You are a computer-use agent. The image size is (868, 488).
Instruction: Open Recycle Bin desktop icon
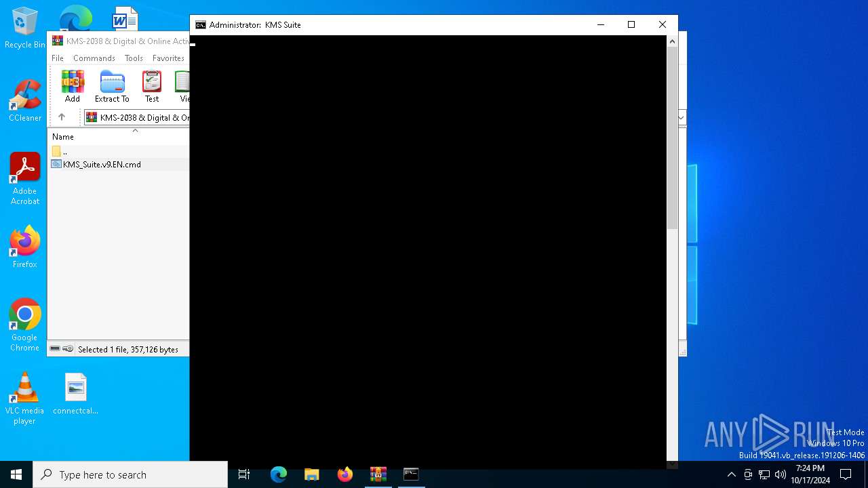tap(25, 28)
